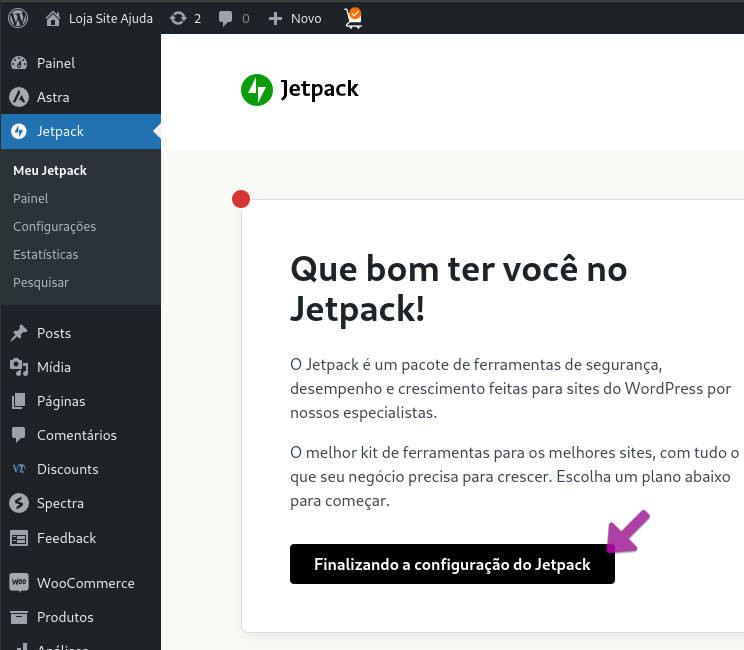744x650 pixels.
Task: Open the Configurações submenu entry
Action: (x=55, y=227)
